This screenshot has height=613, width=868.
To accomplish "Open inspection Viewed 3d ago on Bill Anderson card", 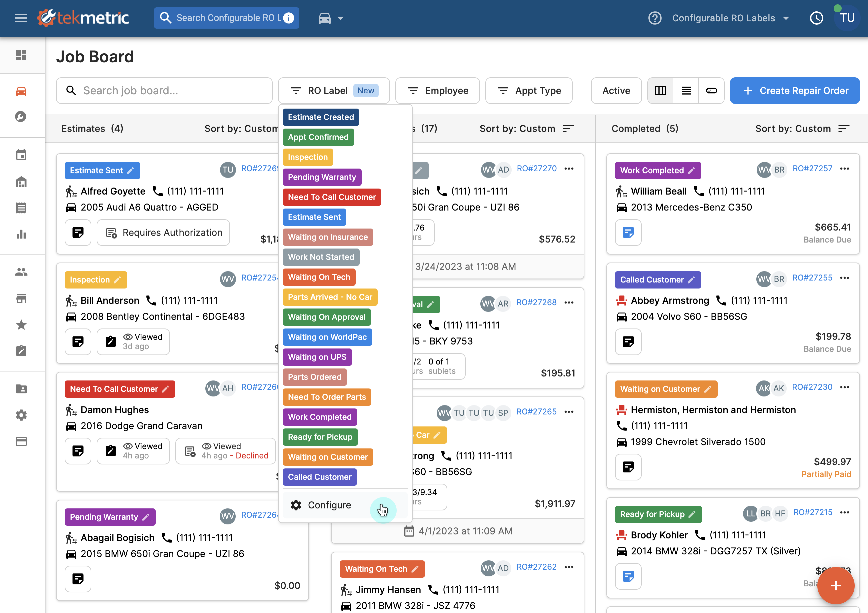I will click(x=133, y=342).
